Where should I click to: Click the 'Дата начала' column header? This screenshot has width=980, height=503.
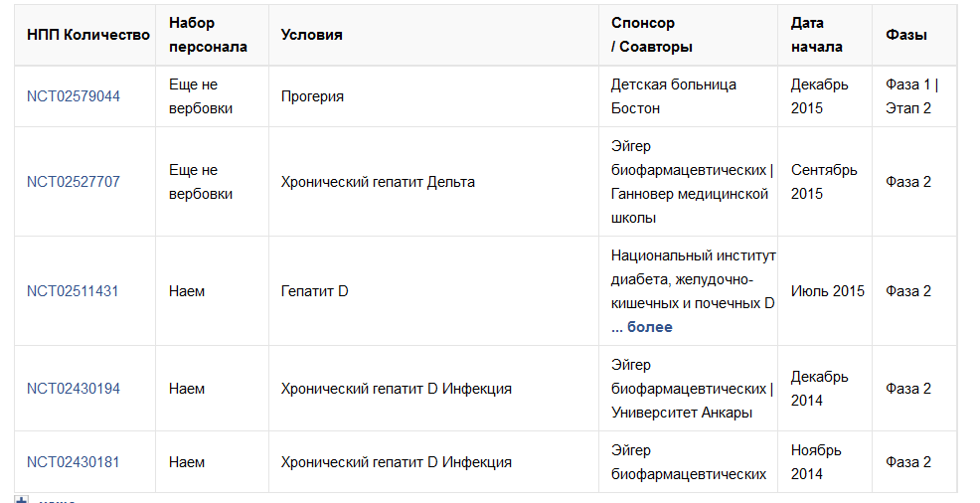pos(816,35)
